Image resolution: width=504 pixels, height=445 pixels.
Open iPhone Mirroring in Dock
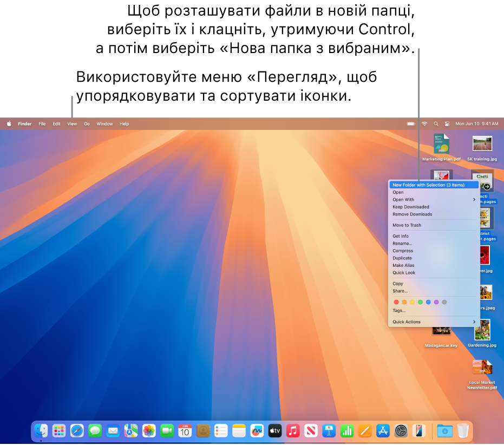point(419,431)
